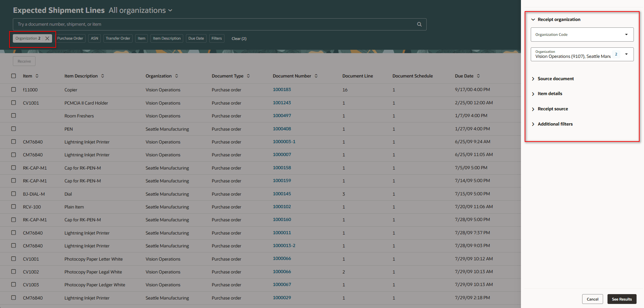Image resolution: width=644 pixels, height=308 pixels.
Task: Focus the document number search field
Action: (x=220, y=24)
